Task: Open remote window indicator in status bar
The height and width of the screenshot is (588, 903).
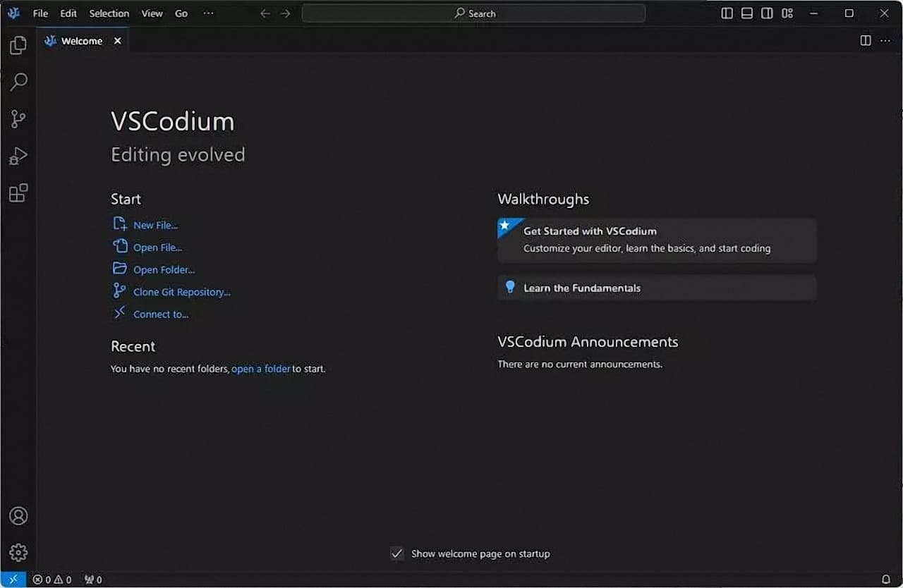Action: click(x=13, y=580)
